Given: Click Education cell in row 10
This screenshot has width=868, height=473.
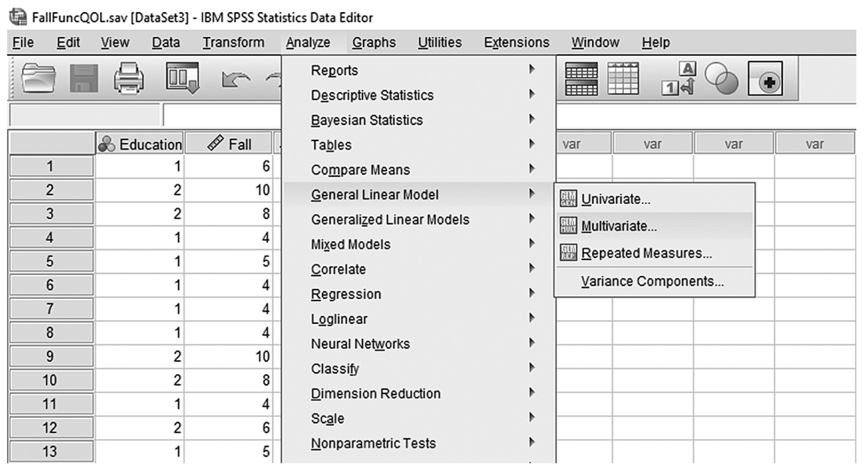Looking at the screenshot, I should click(x=140, y=380).
